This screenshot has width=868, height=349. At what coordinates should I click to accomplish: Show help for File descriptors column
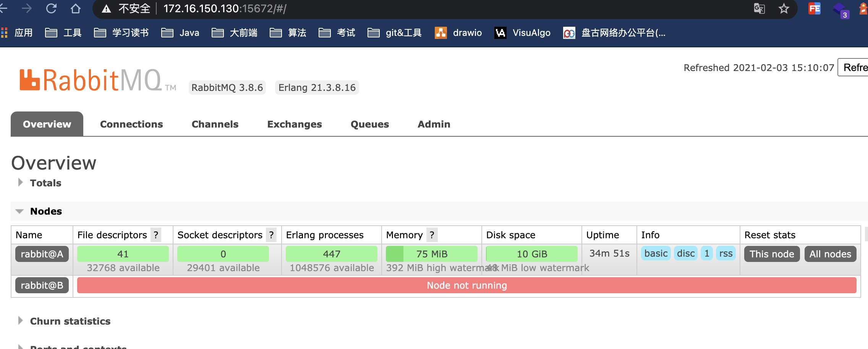(156, 235)
